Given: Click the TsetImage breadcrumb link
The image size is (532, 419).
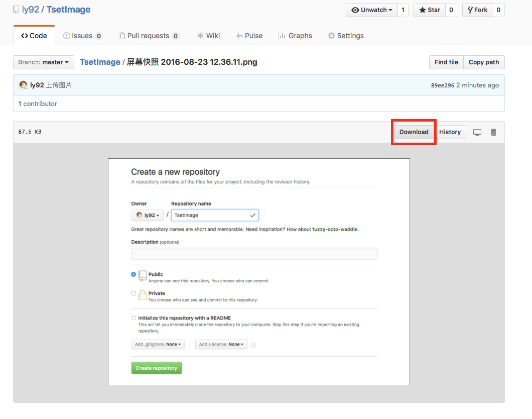Looking at the screenshot, I should click(100, 62).
